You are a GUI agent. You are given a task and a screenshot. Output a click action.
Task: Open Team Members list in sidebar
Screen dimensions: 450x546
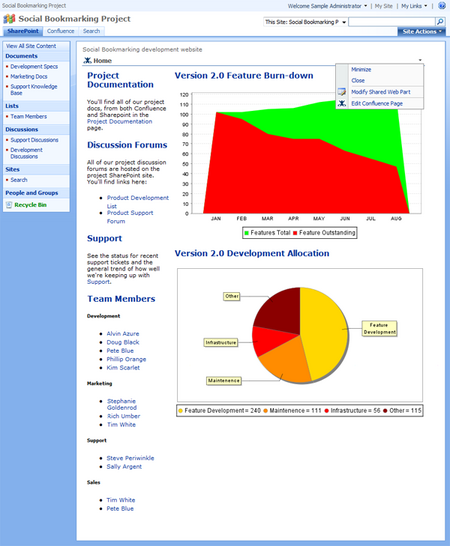pyautogui.click(x=29, y=117)
